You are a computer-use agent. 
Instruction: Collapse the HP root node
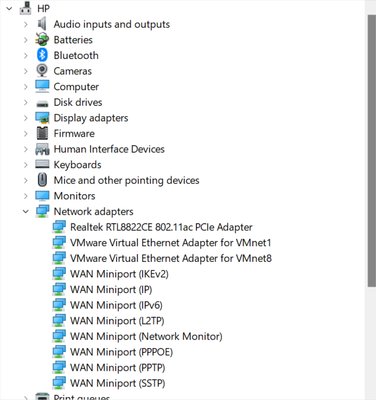(x=9, y=8)
